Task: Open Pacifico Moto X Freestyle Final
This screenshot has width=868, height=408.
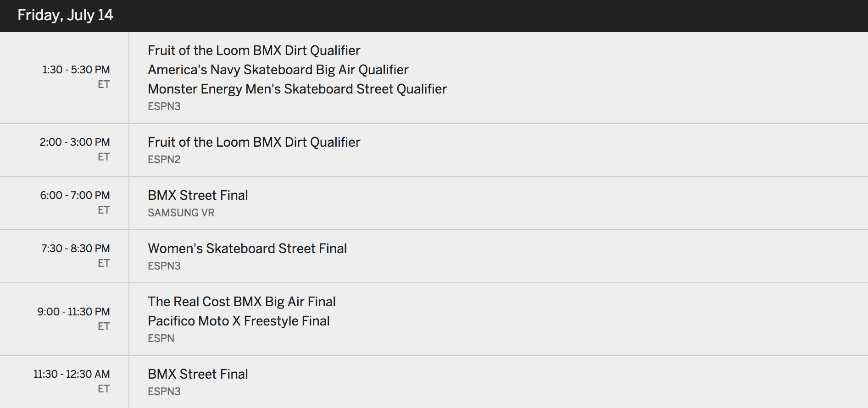Action: pyautogui.click(x=239, y=321)
